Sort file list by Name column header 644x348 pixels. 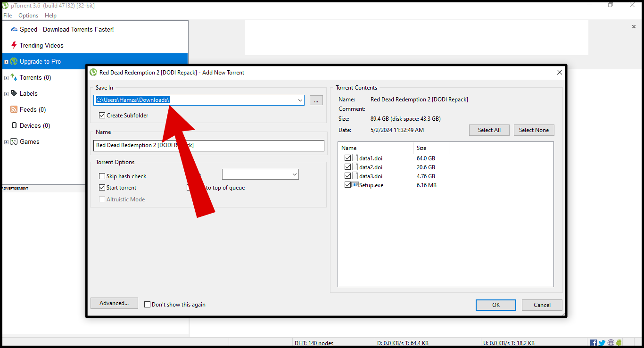click(376, 148)
